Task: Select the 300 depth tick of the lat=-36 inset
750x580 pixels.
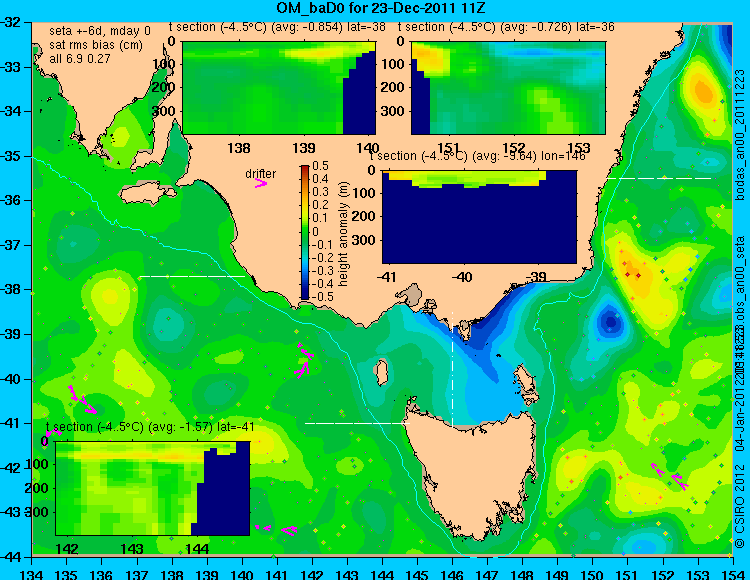Action: [394, 111]
